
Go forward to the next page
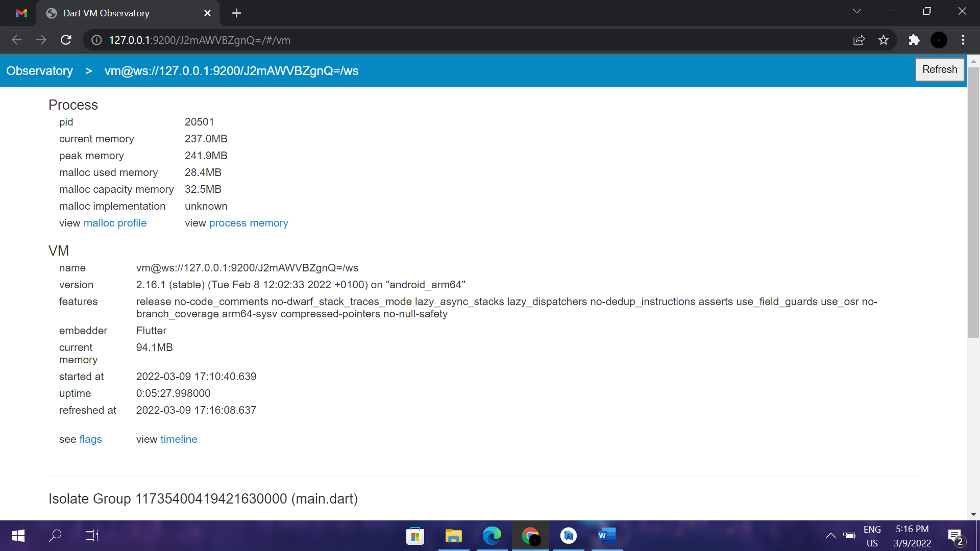pos(41,40)
